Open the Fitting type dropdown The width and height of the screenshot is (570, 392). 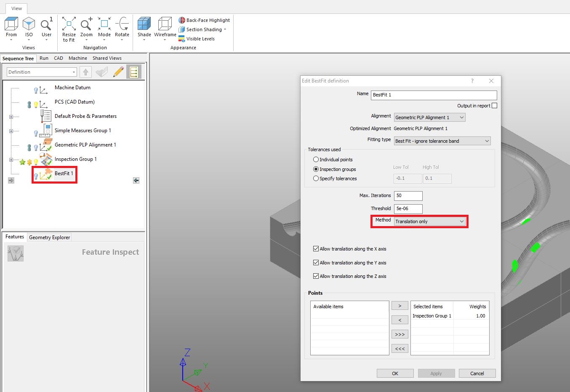pyautogui.click(x=442, y=141)
